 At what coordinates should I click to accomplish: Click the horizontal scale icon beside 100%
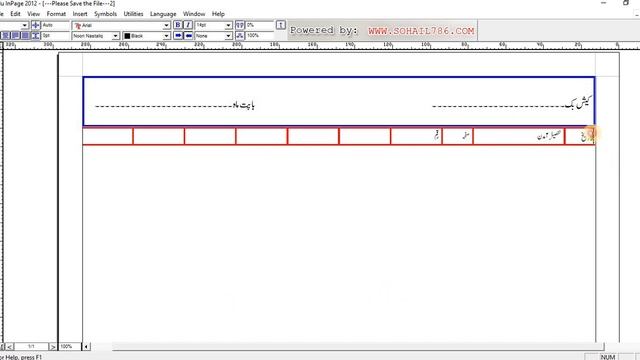pyautogui.click(x=240, y=36)
